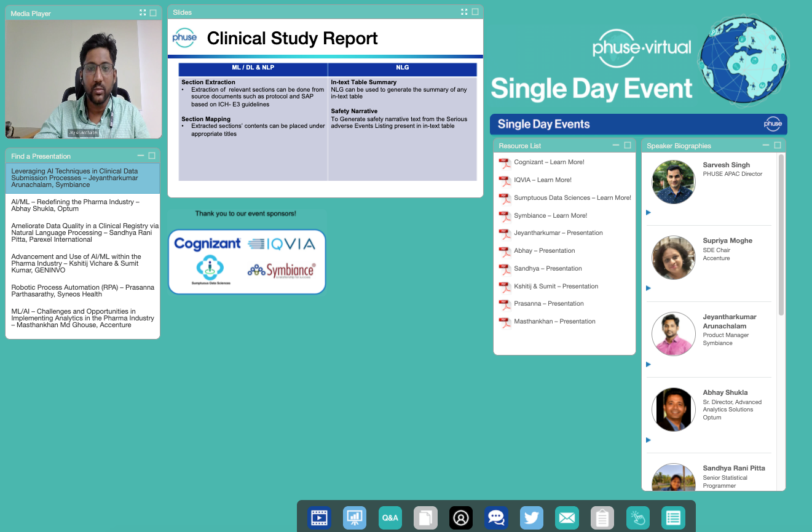Select ML/AI Challenges and Opportunities presentation
This screenshot has width=812, height=532.
[x=82, y=318]
